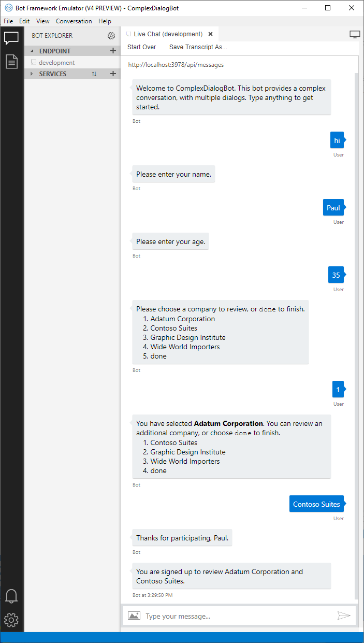Expand the SERVICES section
Screen dimensions: 364x643
tap(32, 74)
